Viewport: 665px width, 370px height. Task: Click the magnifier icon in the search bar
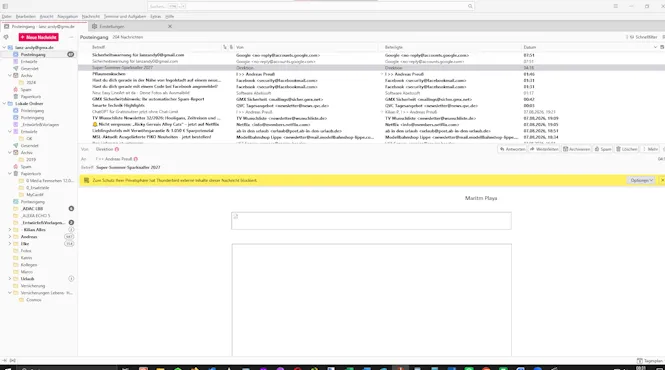(x=470, y=6)
